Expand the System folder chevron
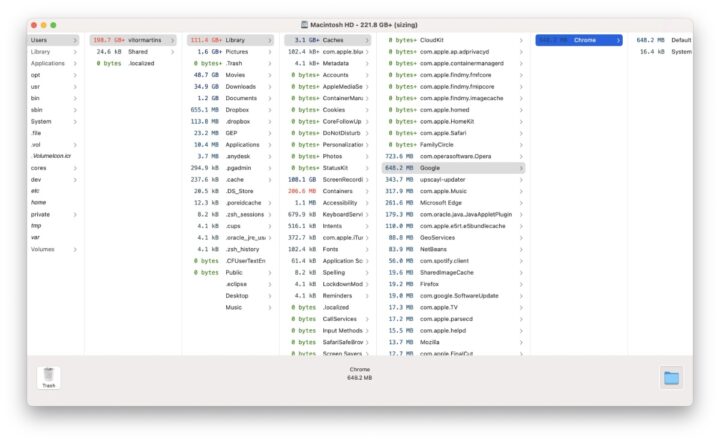This screenshot has height=442, width=720. click(75, 122)
